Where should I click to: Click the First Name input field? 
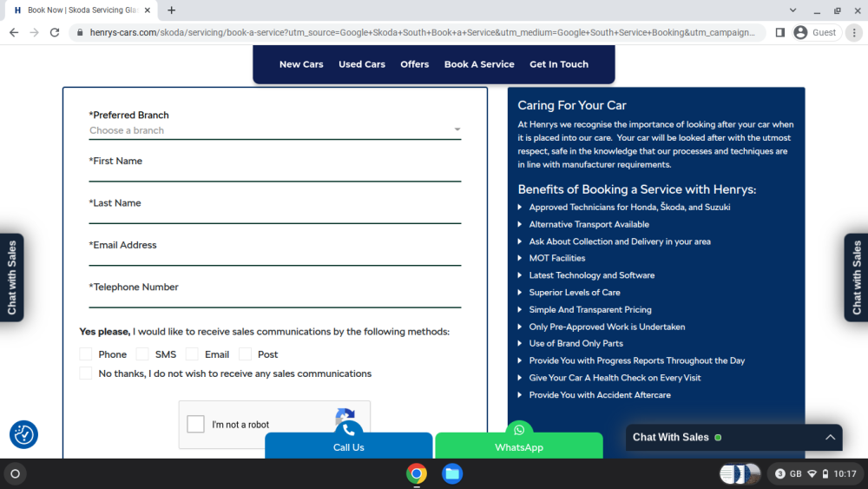pos(275,174)
